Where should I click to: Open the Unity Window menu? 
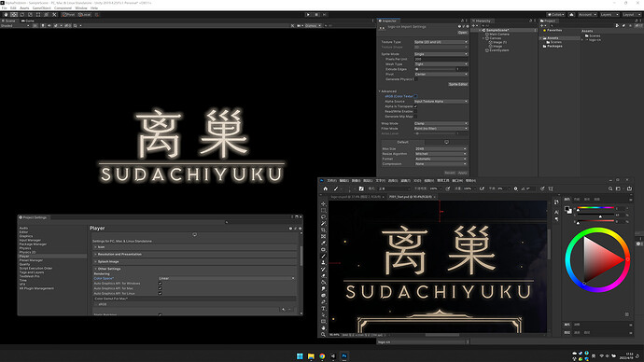pyautogui.click(x=81, y=8)
